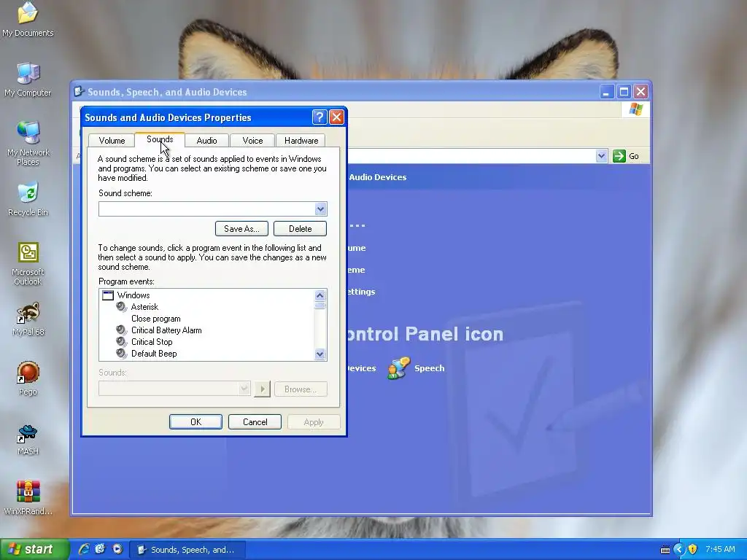Select the WinXPRand archive icon
Viewport: 747px width, 560px height.
[x=28, y=497]
